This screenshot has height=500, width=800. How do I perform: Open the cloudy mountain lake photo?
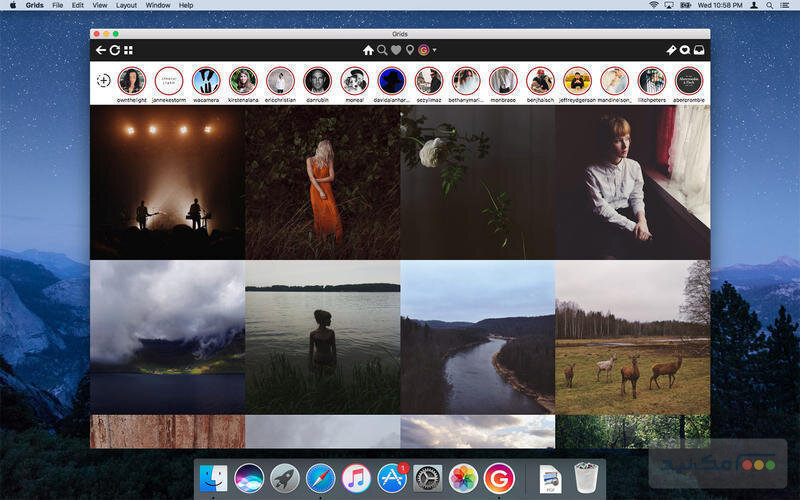[x=167, y=337]
